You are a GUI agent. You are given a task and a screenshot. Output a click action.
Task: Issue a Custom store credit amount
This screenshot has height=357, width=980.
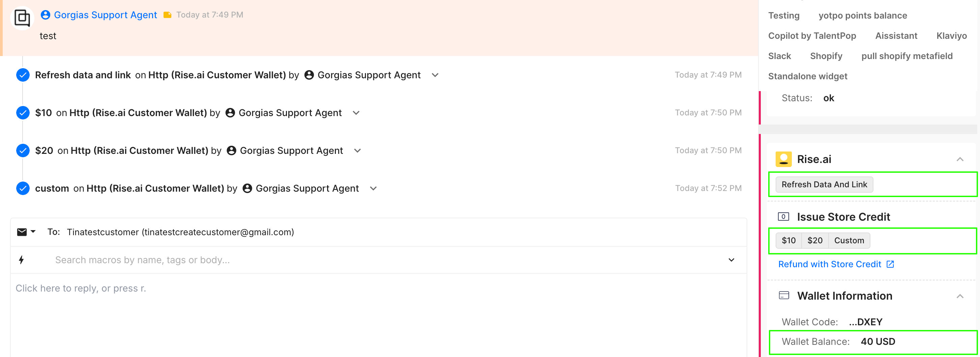pyautogui.click(x=849, y=241)
